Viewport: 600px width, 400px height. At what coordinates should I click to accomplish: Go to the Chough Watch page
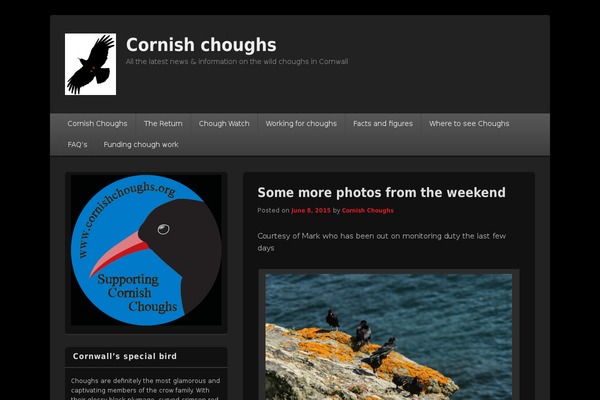pos(224,124)
